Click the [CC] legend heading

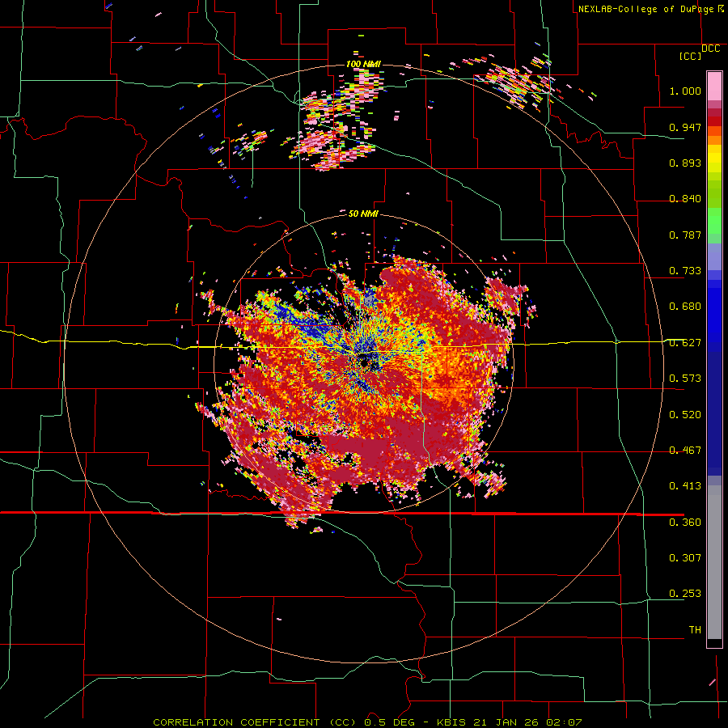click(690, 56)
